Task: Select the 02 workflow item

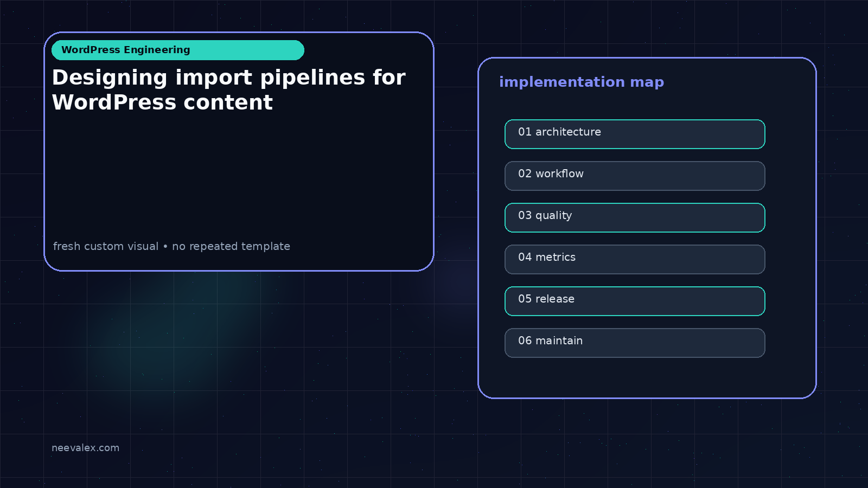Action: point(635,176)
